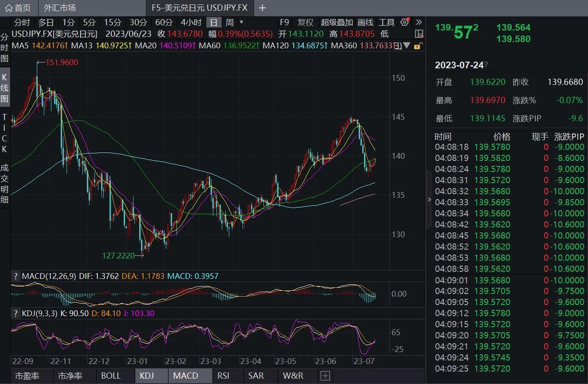The image size is (588, 384).
Task: Select the 分时图 side tab
Action: click(4, 47)
